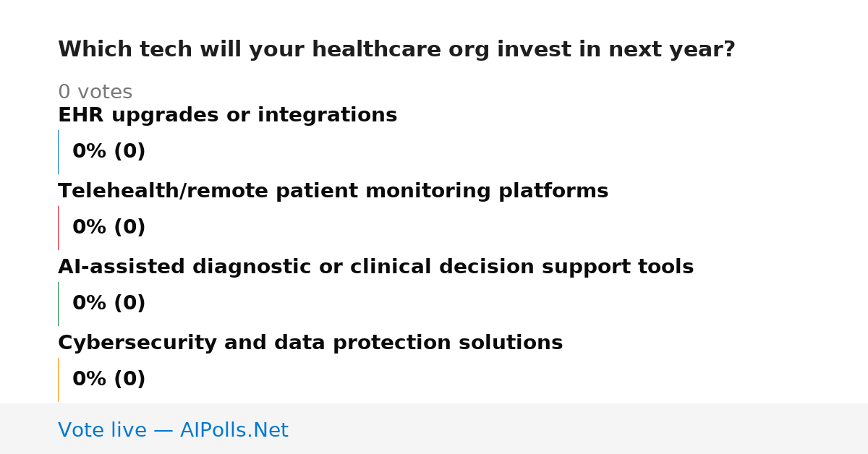This screenshot has height=454, width=868.
Task: Click the green result bar for AI-assisted tools
Action: pyautogui.click(x=58, y=304)
